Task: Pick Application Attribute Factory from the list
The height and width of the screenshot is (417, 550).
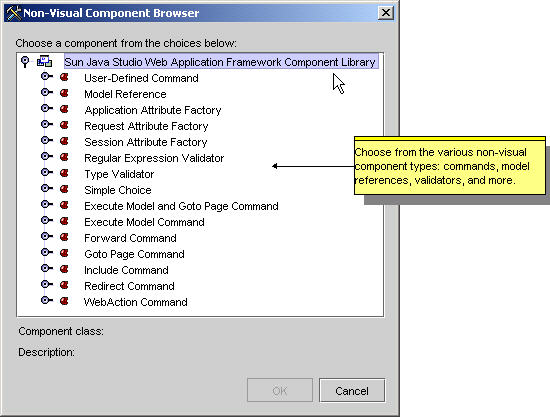Action: point(153,110)
